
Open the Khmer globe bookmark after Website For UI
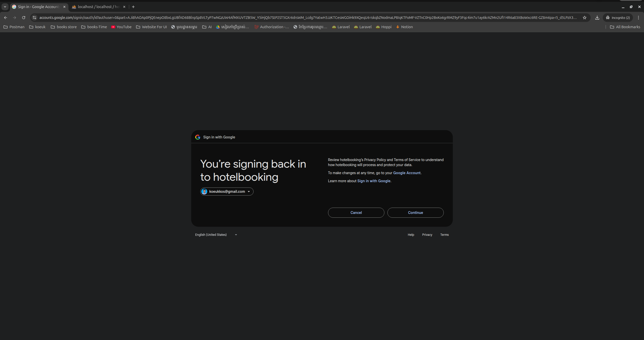184,27
